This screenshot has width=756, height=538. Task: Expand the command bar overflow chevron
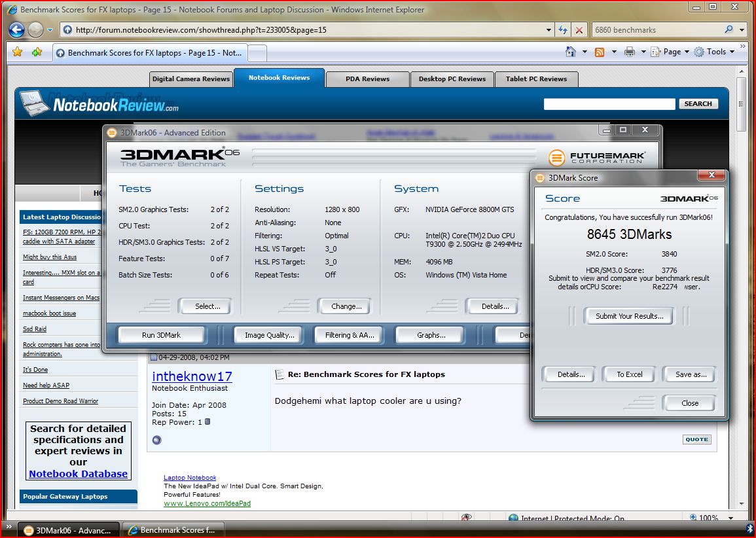[742, 46]
